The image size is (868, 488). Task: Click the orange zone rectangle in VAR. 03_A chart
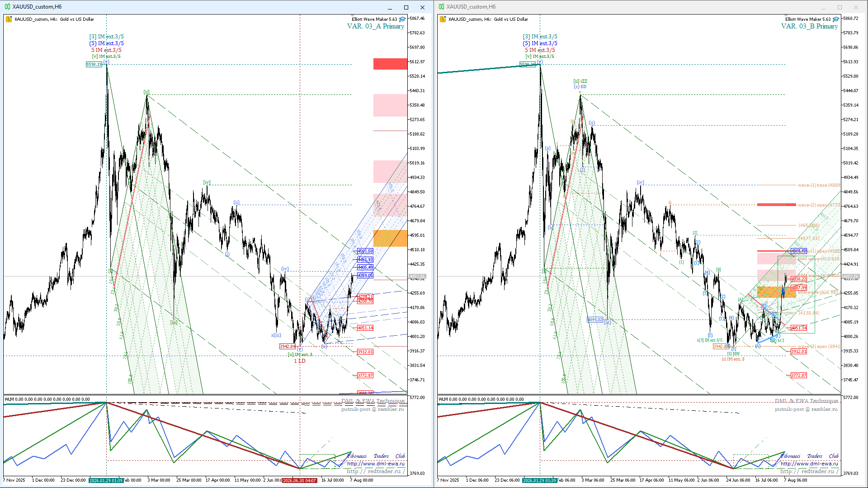(390, 238)
